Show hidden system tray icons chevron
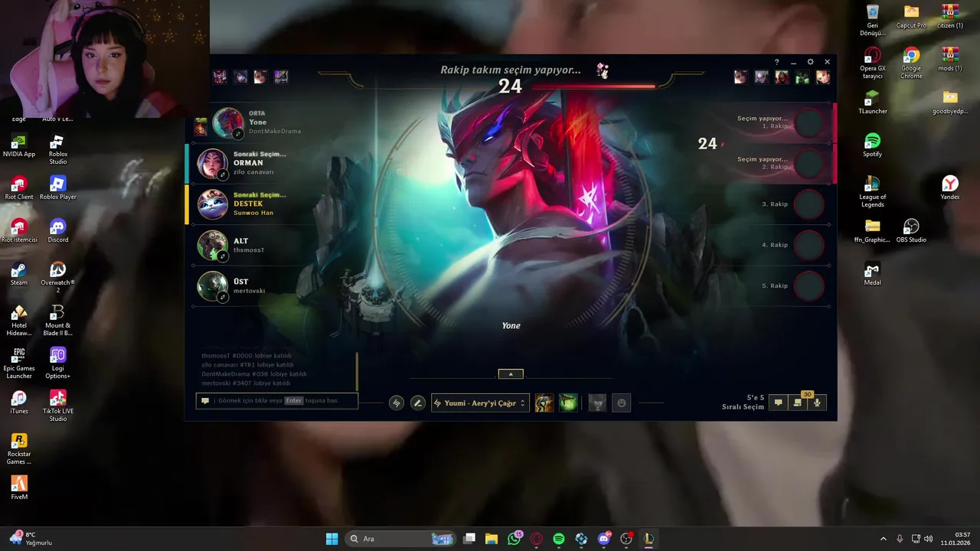Screen dimensions: 980x551 [x=883, y=539]
